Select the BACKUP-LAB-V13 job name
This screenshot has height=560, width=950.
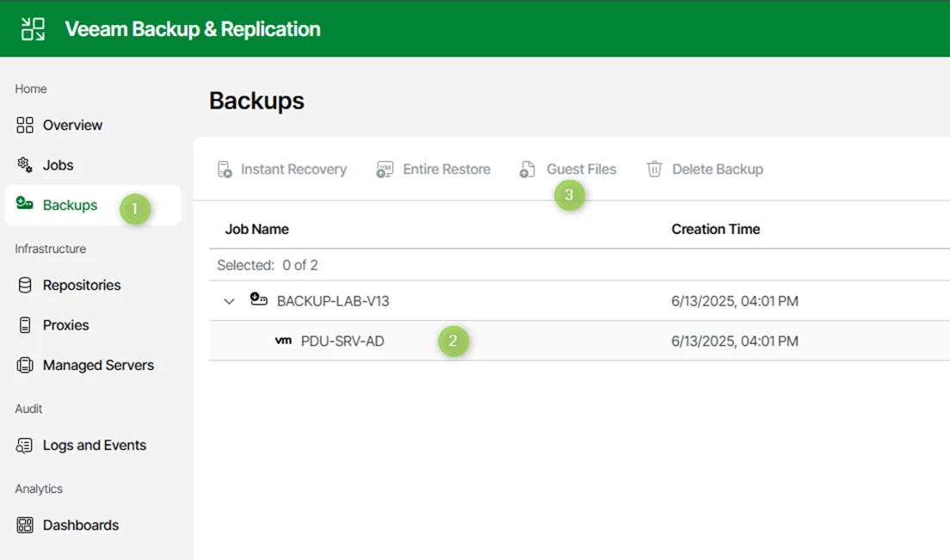tap(333, 301)
